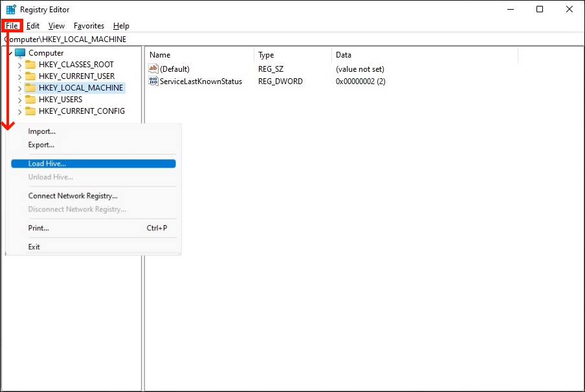Choose Connect Network Registry option
This screenshot has width=585, height=392.
tap(72, 195)
